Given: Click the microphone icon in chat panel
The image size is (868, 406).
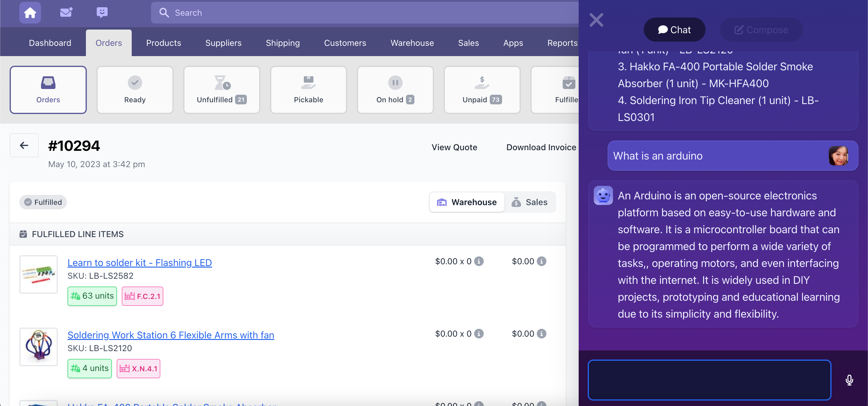Looking at the screenshot, I should point(849,380).
